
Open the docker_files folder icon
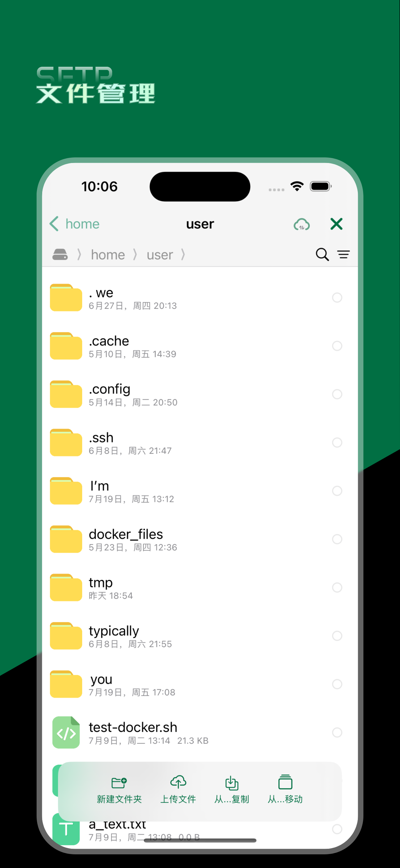tap(66, 539)
